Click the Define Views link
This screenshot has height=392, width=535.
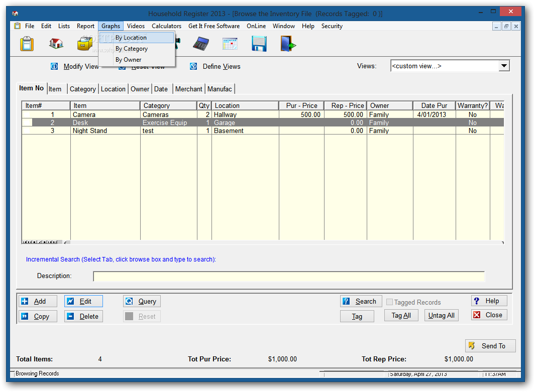[x=222, y=66]
